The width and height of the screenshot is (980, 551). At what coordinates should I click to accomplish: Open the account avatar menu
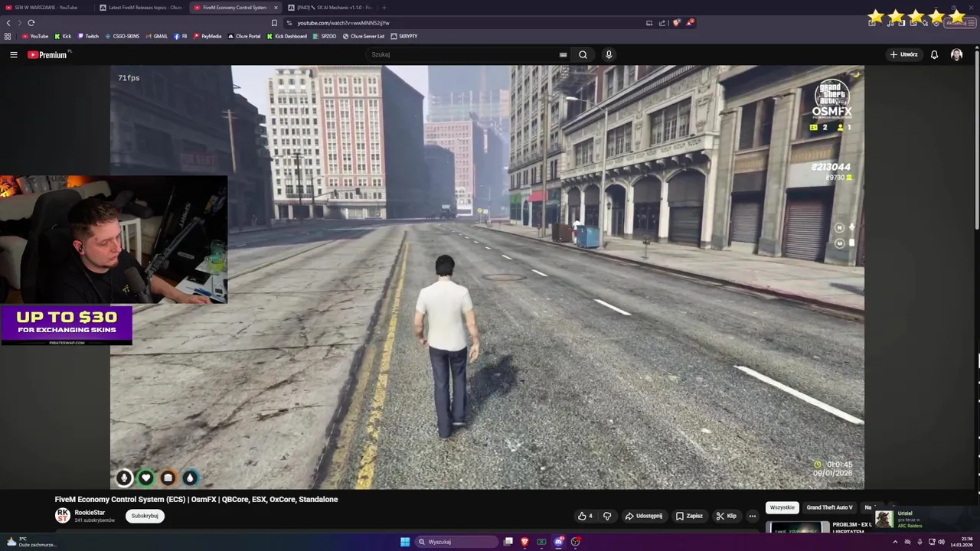(x=956, y=54)
